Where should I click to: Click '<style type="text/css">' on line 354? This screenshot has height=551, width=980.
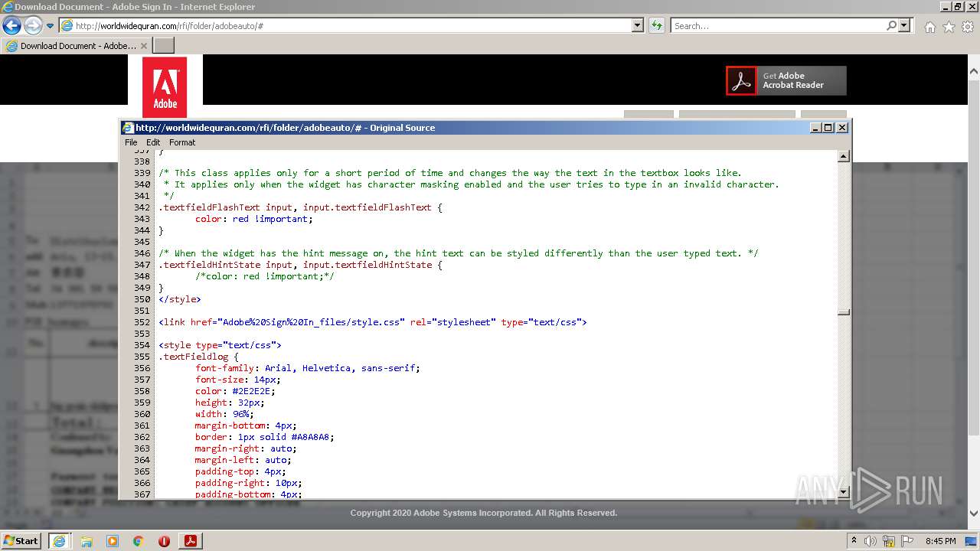pyautogui.click(x=220, y=345)
